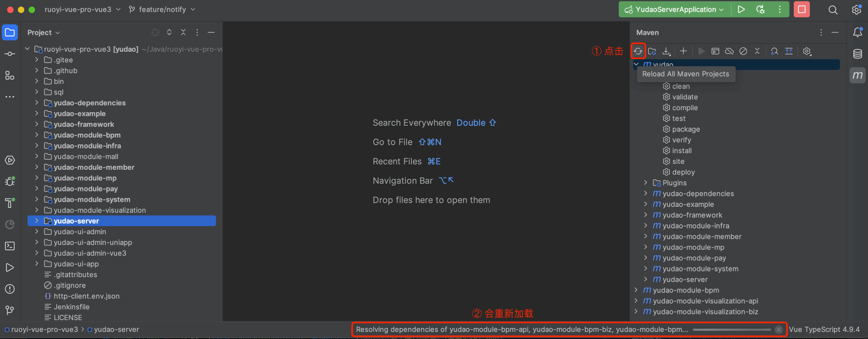Toggle Maven Offline Mode
Image resolution: width=868 pixels, height=339 pixels.
[729, 52]
